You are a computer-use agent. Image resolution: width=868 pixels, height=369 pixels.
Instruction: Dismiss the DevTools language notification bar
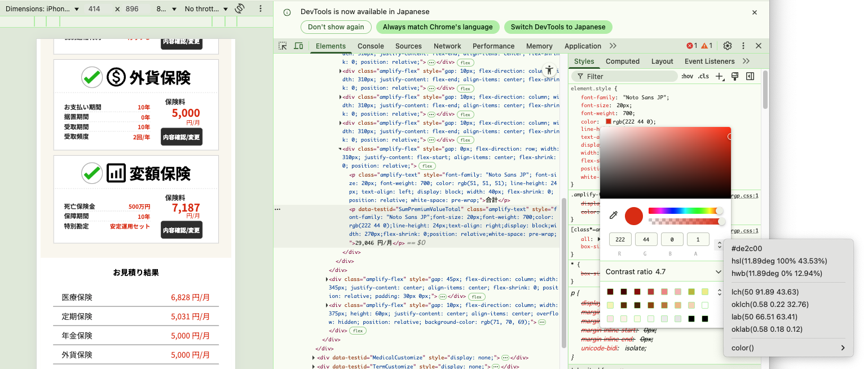tap(755, 12)
